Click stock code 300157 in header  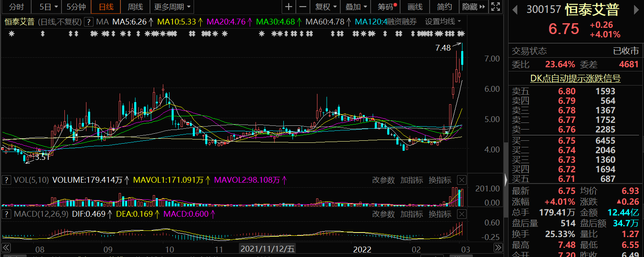coord(544,10)
